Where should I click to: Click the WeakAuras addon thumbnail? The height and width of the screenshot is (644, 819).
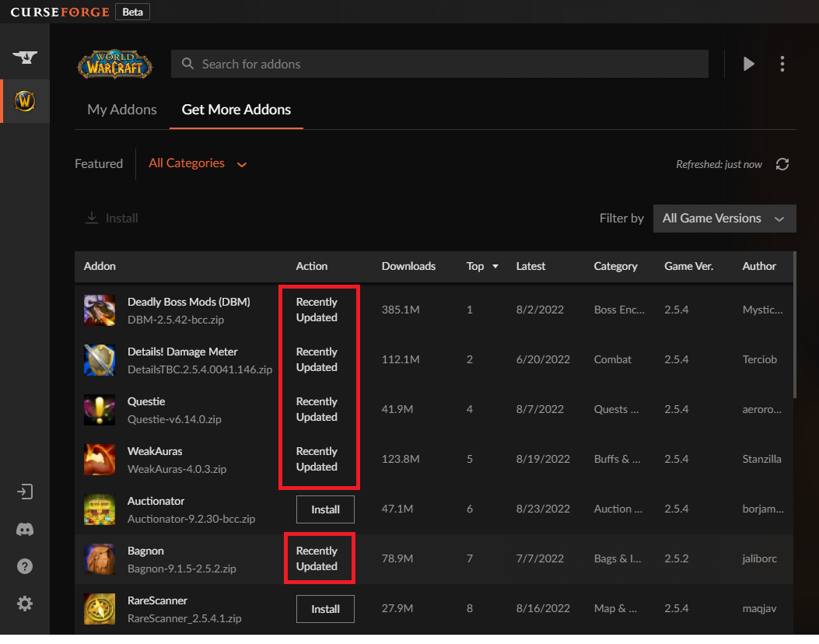click(100, 459)
